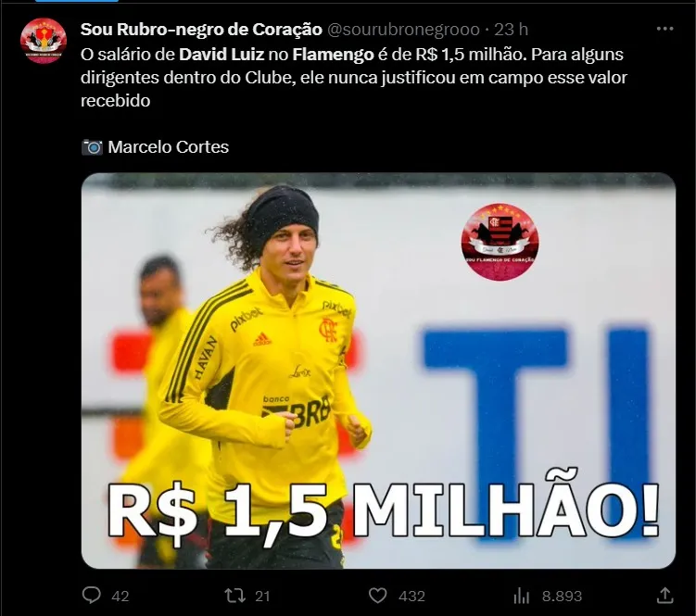Open the 23 h timestamp link

tap(511, 30)
